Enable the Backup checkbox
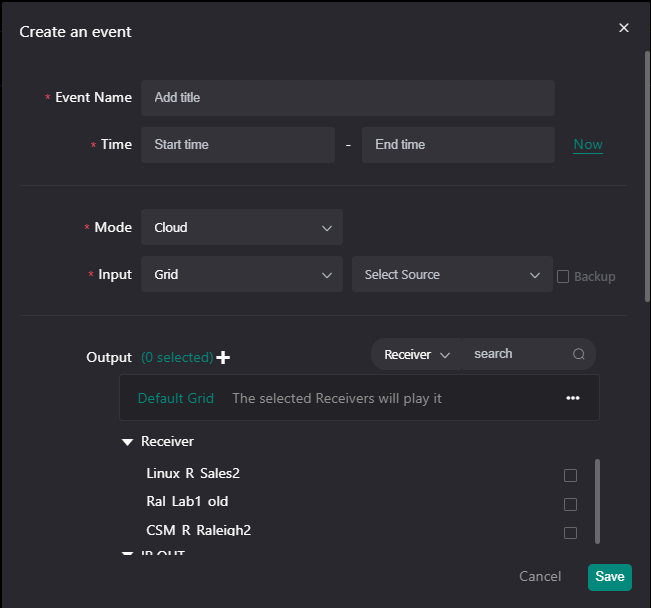Screen dimensions: 651x608 tap(563, 277)
